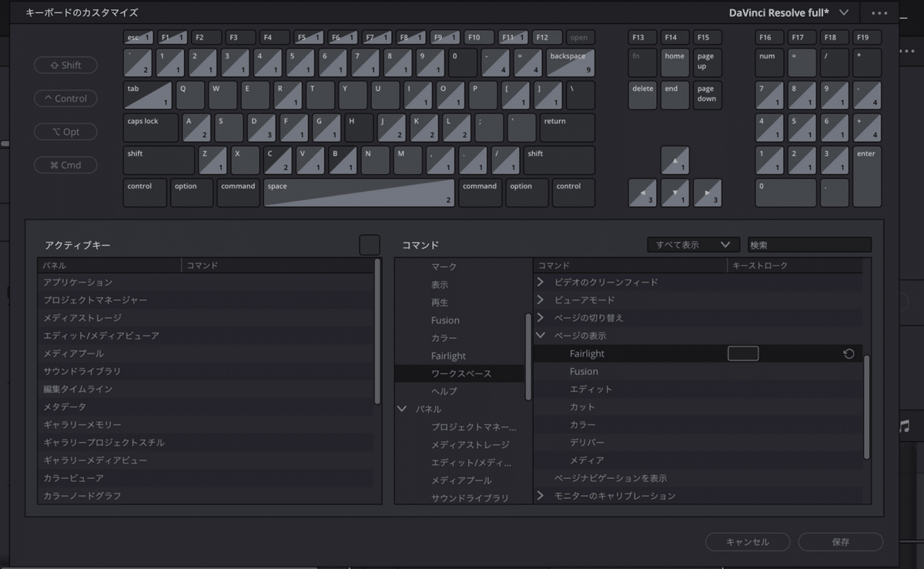Viewport: 924px width, 569px height.
Task: Select サウンドライブラリ in active key panels
Action: (x=206, y=371)
